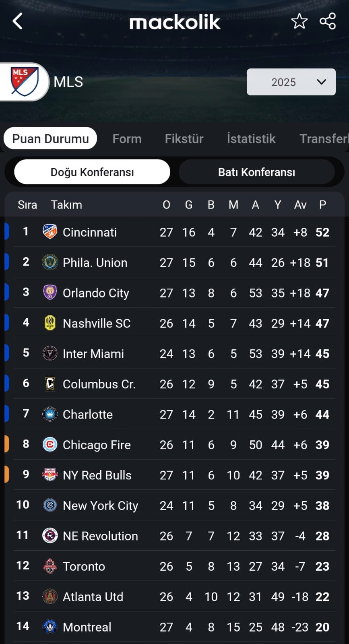
Task: Add MLS to favorites with star icon
Action: [299, 21]
